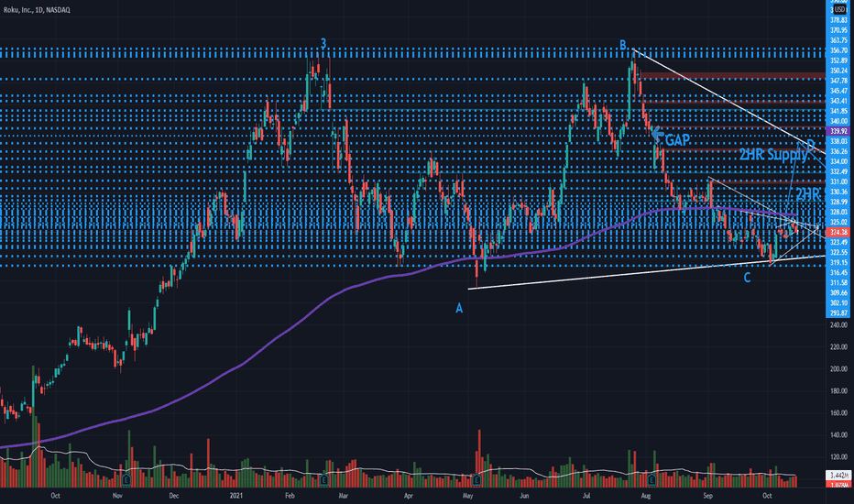Select the wave label A annotation
Screen dimensions: 854x504
pos(459,309)
